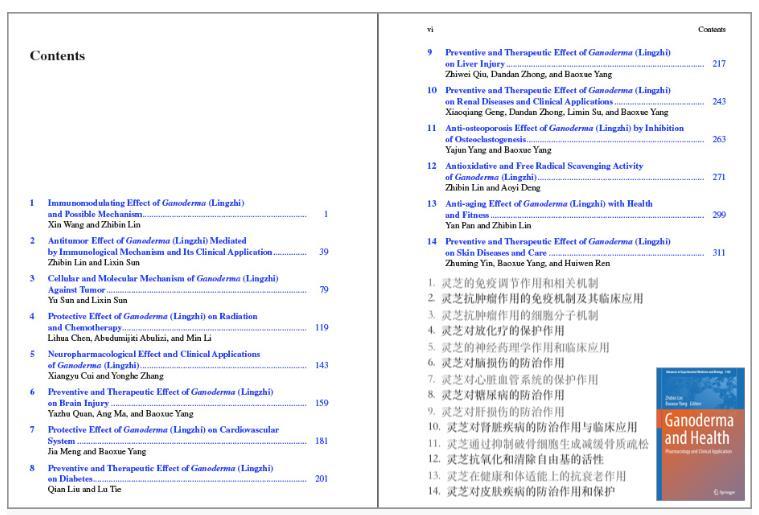
Task: Open chapter 7 Protective Effect on Cardiovascular System
Action: pos(163,435)
